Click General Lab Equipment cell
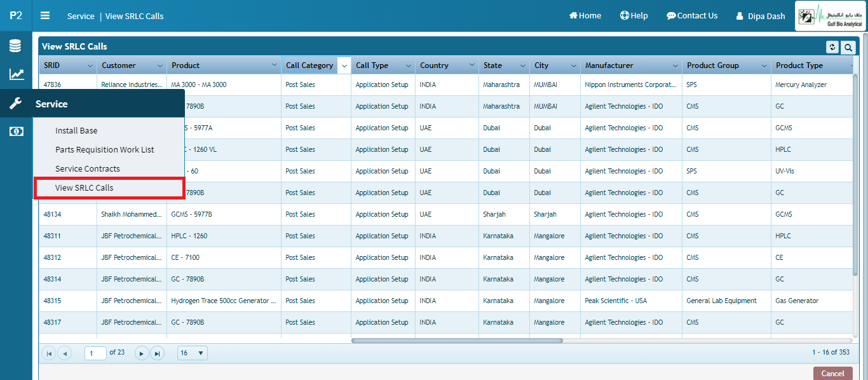 pos(726,301)
